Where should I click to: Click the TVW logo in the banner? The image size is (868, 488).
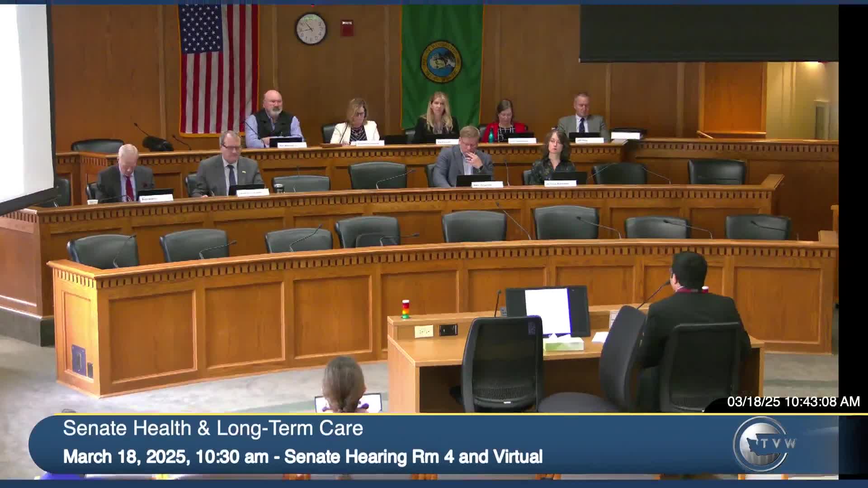point(764,444)
